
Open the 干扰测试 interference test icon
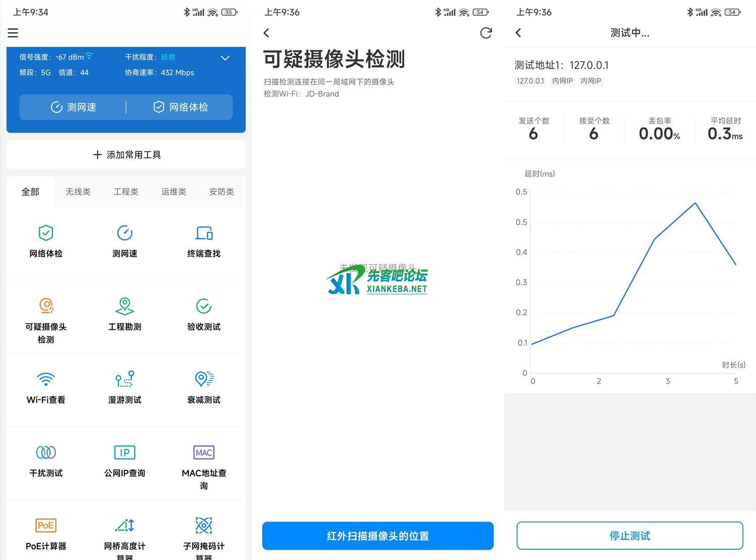tap(46, 453)
